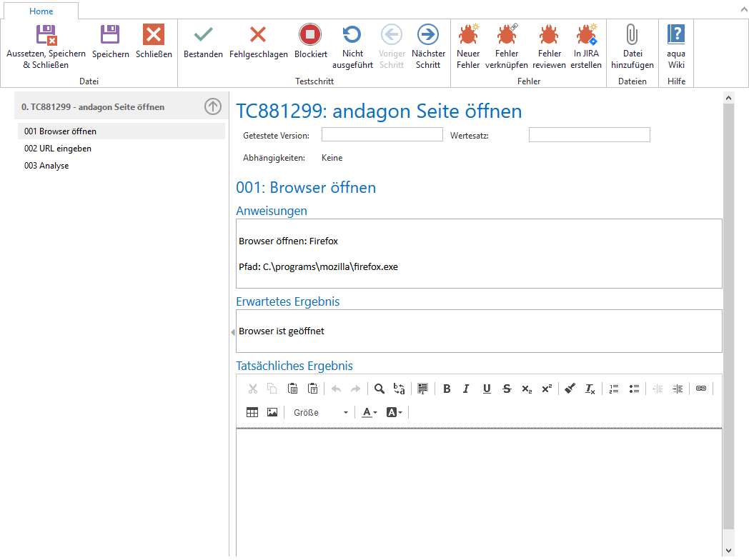The height and width of the screenshot is (560, 749).
Task: Go to Nächster Schritt
Action: (x=428, y=41)
